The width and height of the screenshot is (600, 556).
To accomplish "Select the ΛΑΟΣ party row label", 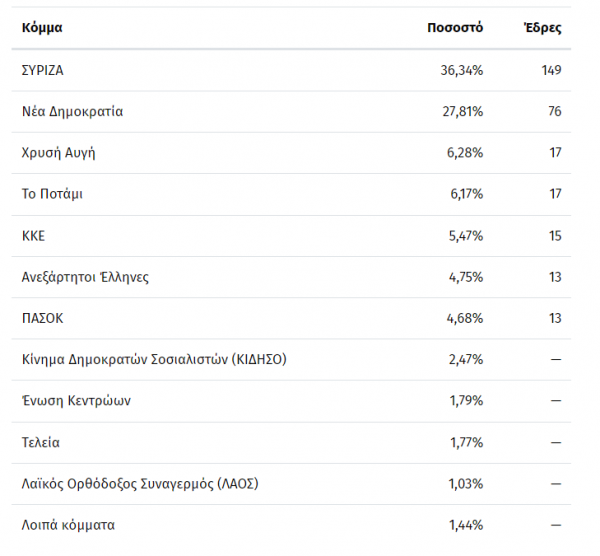I will 139,483.
